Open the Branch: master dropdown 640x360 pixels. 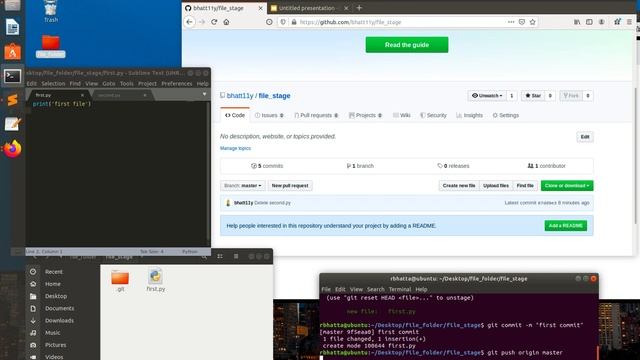(242, 186)
